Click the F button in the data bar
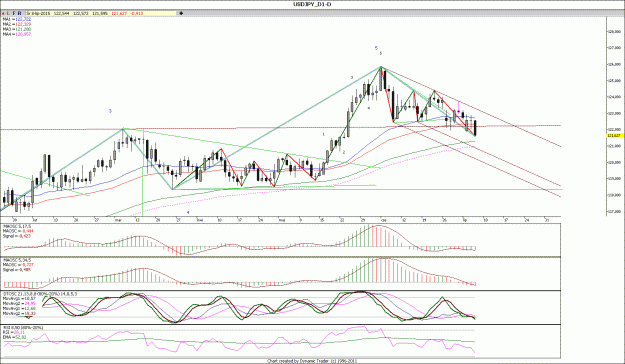Screen dimensions: 625x364 click(14, 13)
